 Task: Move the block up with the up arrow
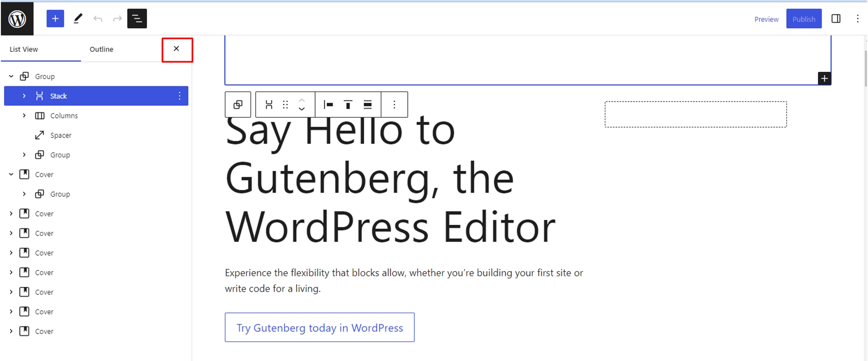(302, 100)
